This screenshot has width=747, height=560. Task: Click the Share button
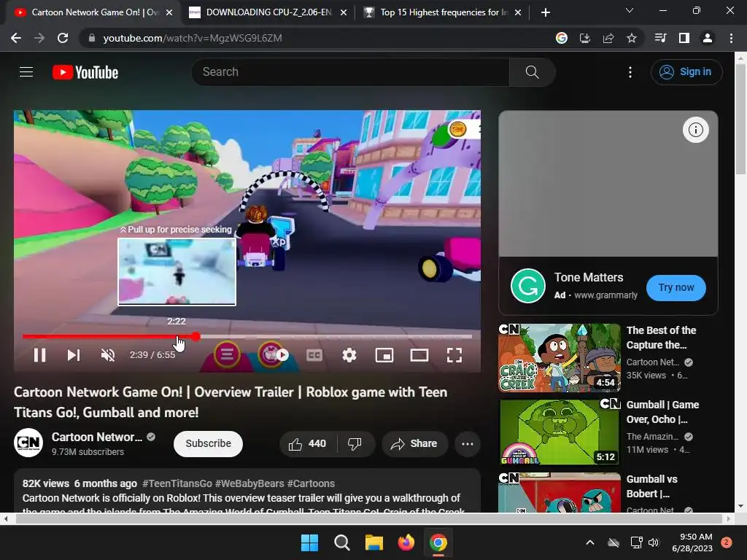[x=414, y=444]
